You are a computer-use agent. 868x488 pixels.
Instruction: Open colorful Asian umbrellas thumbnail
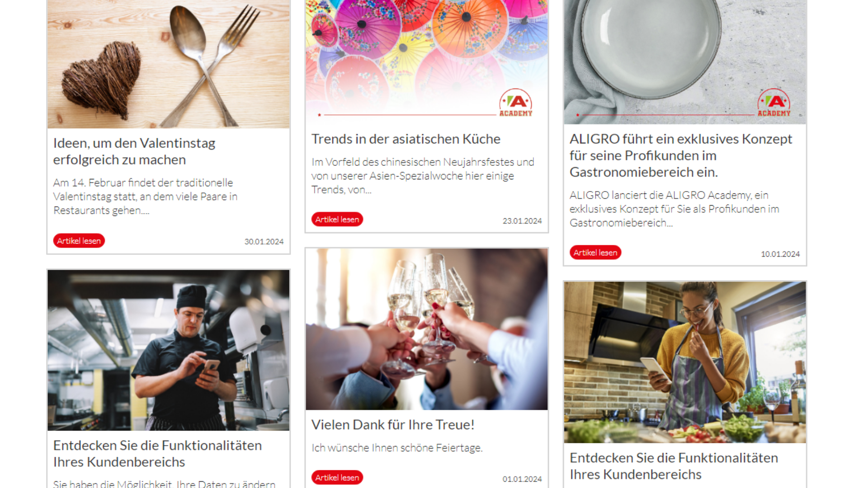pos(427,62)
